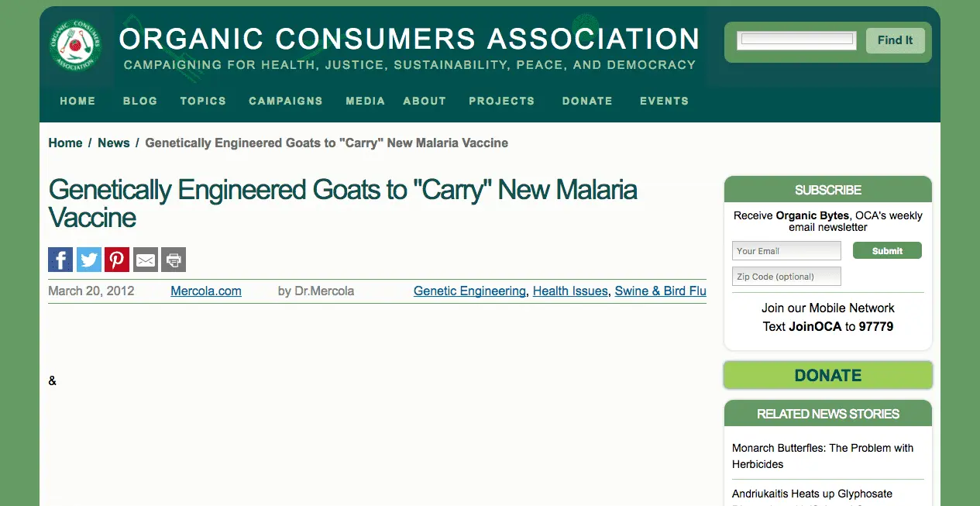Print the article using printer icon
980x506 pixels.
point(174,260)
